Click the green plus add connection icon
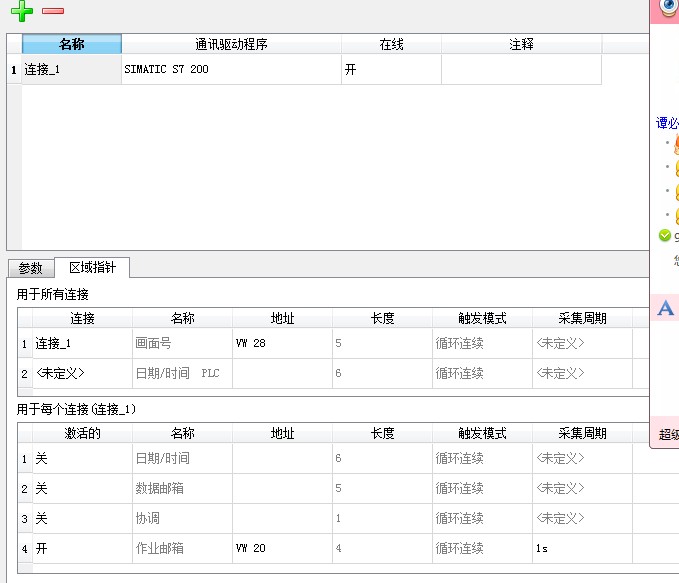The height and width of the screenshot is (583, 679). pyautogui.click(x=21, y=11)
